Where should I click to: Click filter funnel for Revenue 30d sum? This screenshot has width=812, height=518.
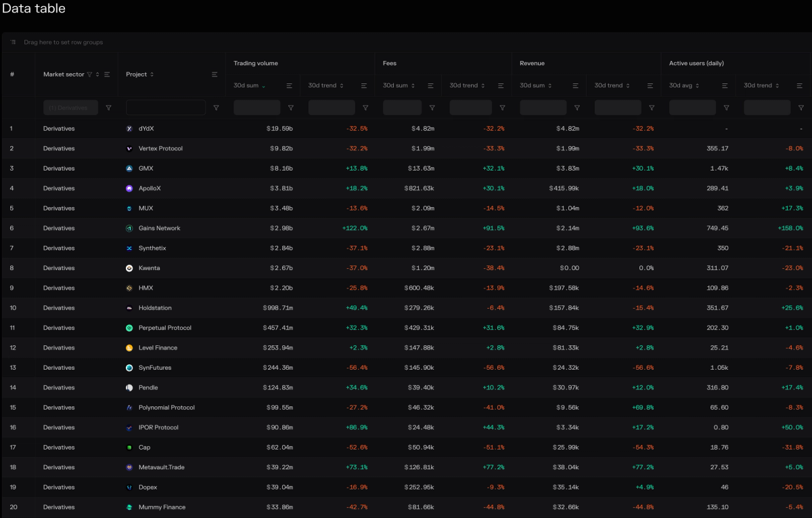577,108
